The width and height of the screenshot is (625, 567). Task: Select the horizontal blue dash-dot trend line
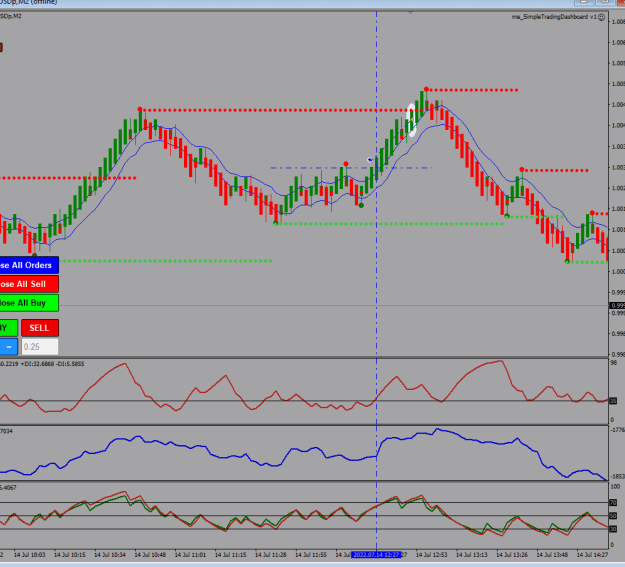351,168
